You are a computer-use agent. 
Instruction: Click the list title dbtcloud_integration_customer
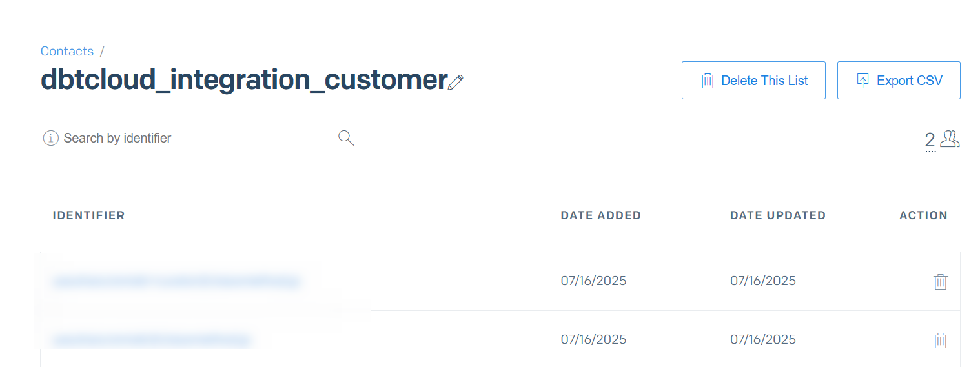point(244,79)
